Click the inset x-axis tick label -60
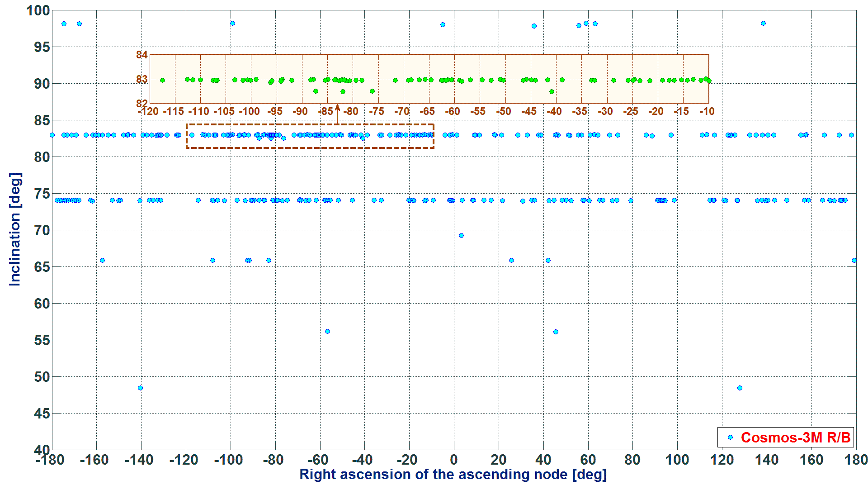Screen dimensions: 868x485 453,111
